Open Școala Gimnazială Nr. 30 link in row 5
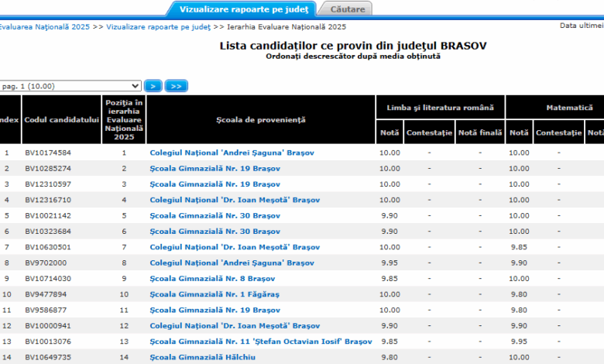This screenshot has height=364, width=604. [x=207, y=215]
